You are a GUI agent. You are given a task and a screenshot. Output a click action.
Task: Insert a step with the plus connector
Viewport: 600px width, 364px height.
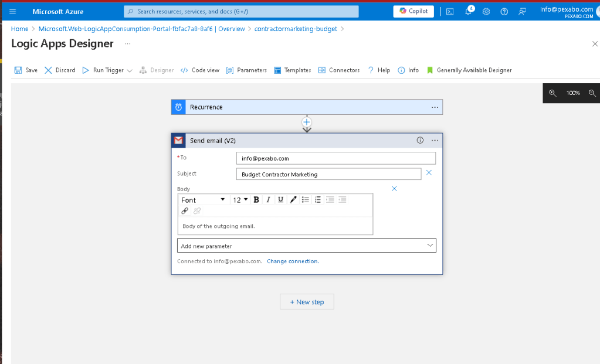tap(307, 123)
